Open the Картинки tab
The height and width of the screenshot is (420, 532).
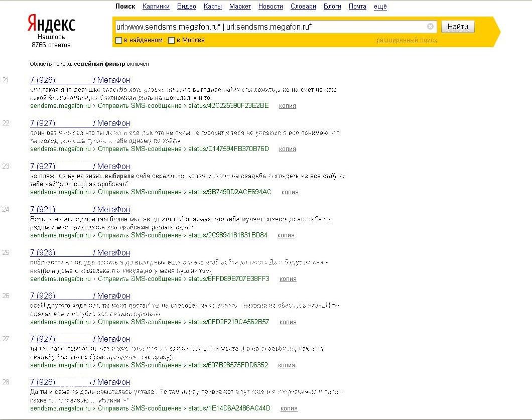click(156, 7)
